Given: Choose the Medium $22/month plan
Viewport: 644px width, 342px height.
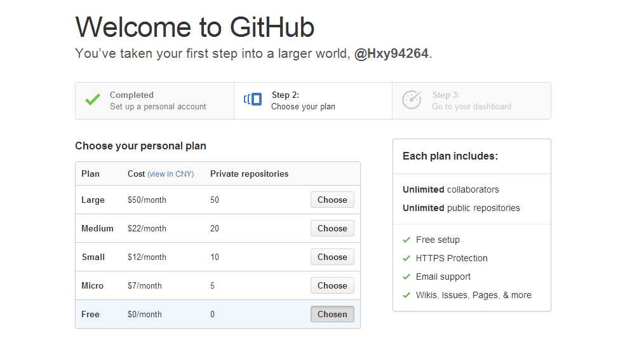Looking at the screenshot, I should (x=332, y=229).
